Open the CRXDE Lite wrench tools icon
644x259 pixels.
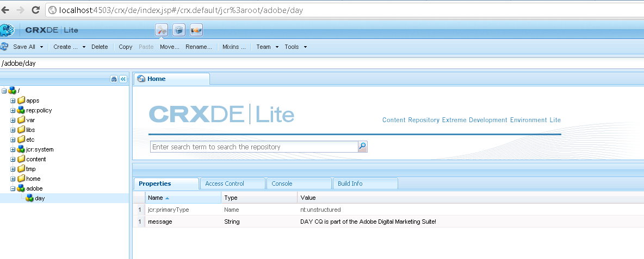click(x=162, y=30)
